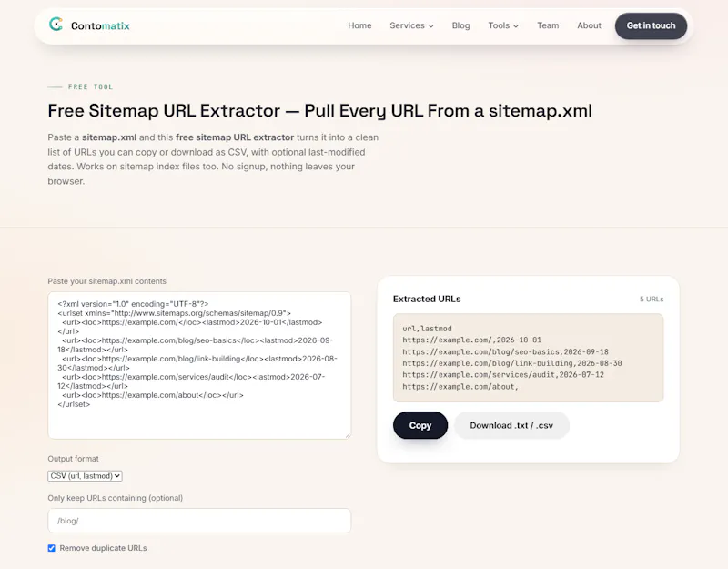Screen dimensions: 728x569
Task: Click the '5 URLs' count label
Action: [x=652, y=300]
